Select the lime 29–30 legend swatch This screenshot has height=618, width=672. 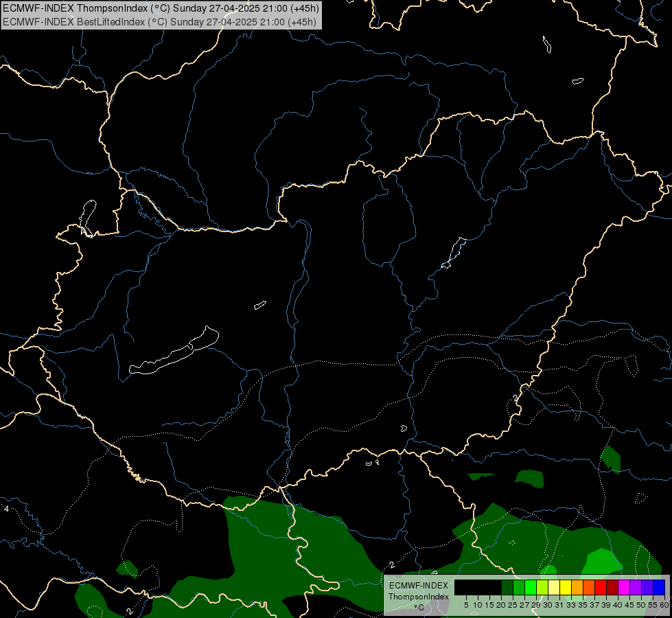[x=542, y=587]
